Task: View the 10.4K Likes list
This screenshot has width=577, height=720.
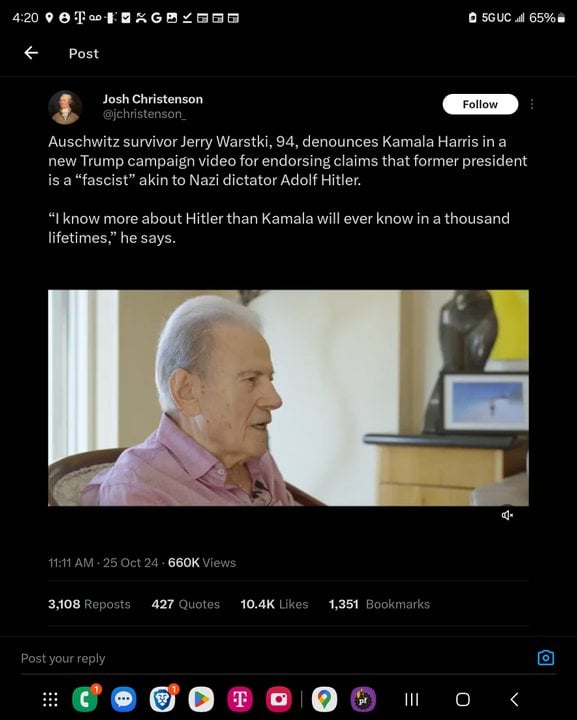Action: pos(274,604)
